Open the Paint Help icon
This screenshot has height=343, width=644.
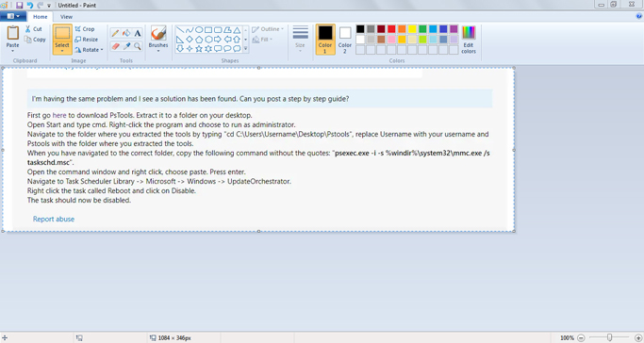point(638,16)
